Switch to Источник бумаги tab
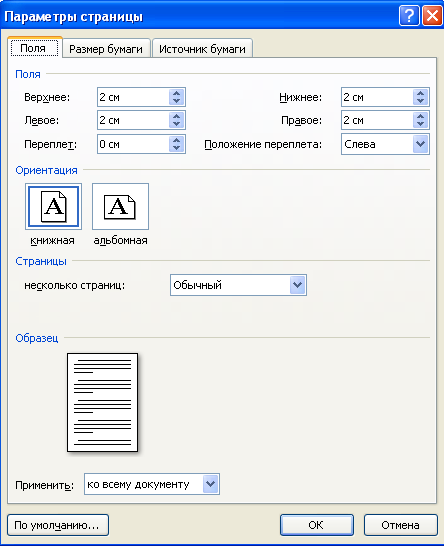 click(x=202, y=49)
